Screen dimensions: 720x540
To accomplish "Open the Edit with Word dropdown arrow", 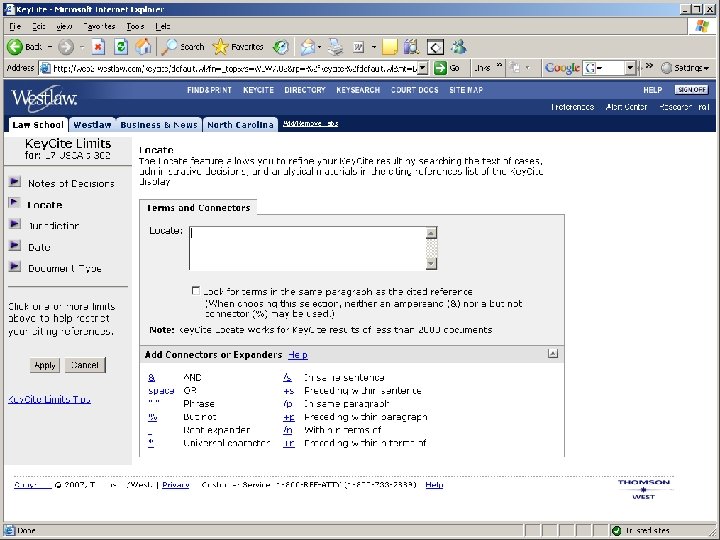I will point(374,46).
